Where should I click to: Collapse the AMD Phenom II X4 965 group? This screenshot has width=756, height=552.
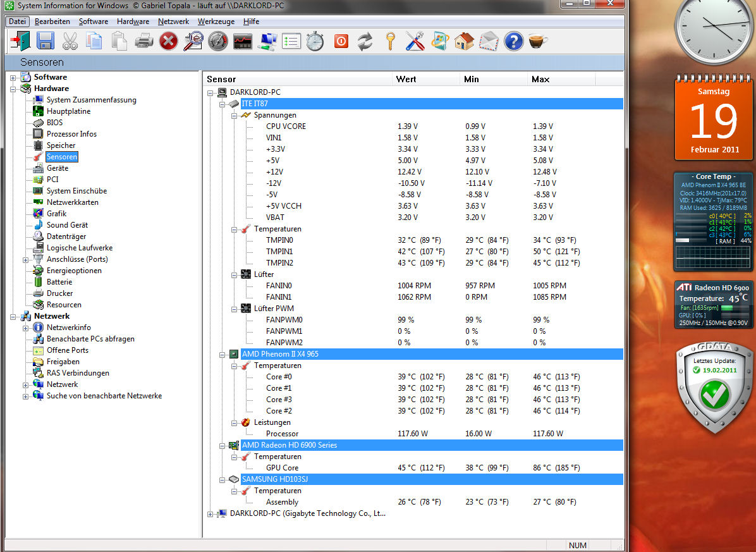point(223,354)
